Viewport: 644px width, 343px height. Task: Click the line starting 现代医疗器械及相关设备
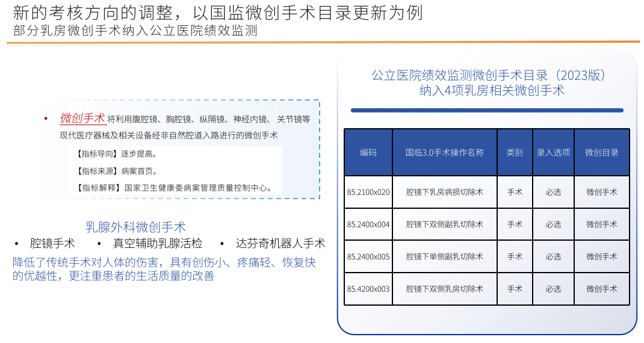click(x=169, y=135)
